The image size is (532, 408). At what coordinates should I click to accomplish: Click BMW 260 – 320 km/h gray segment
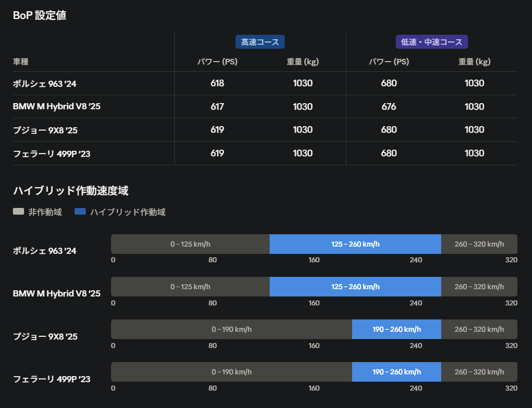pyautogui.click(x=479, y=286)
